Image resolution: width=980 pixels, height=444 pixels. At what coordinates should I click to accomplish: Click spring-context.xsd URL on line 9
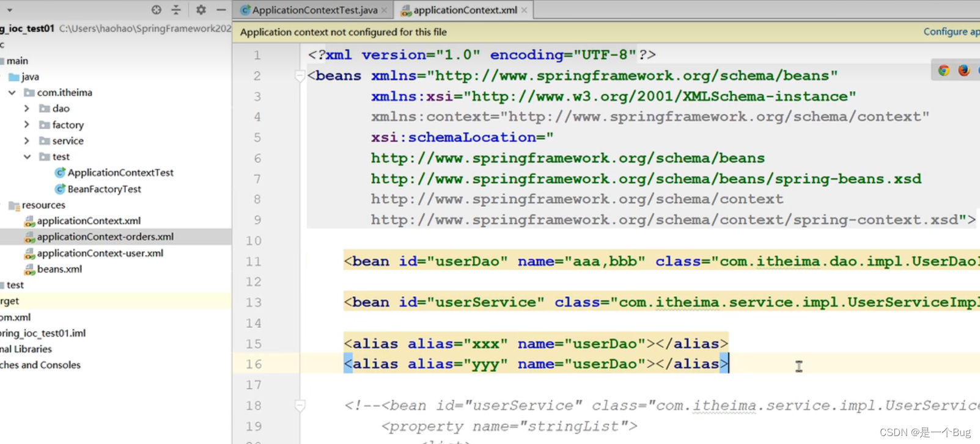click(x=665, y=220)
